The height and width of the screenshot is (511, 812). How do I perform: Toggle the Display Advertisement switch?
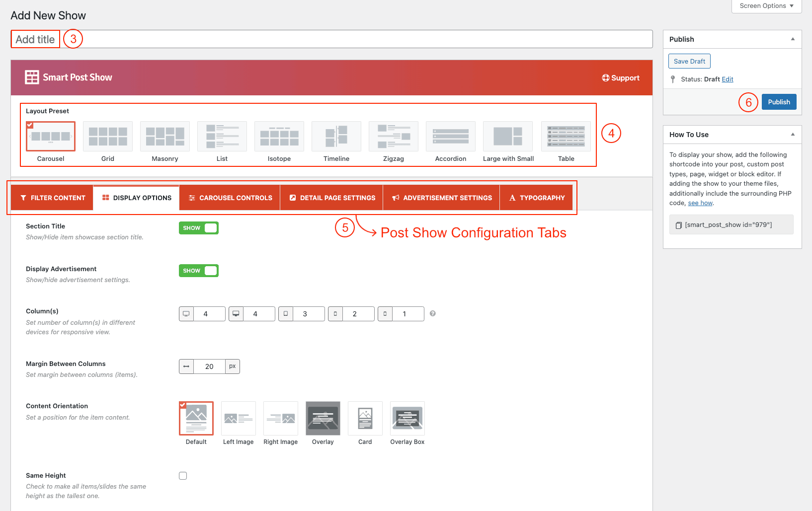[x=199, y=271]
